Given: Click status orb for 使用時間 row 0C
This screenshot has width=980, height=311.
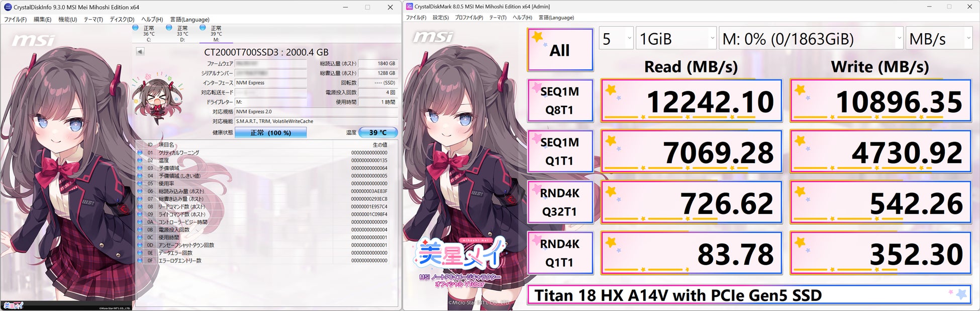Looking at the screenshot, I should (x=140, y=237).
